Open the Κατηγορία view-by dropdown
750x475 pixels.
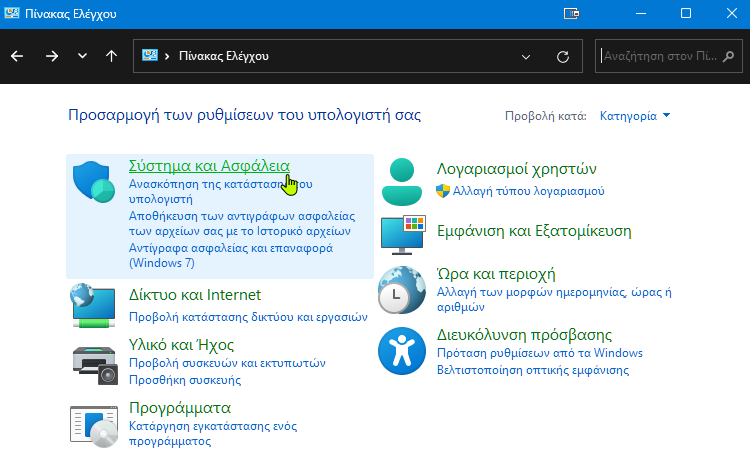click(635, 116)
